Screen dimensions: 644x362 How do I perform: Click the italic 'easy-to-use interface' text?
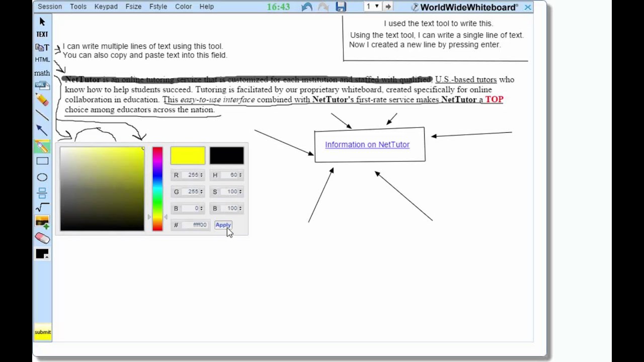(217, 100)
